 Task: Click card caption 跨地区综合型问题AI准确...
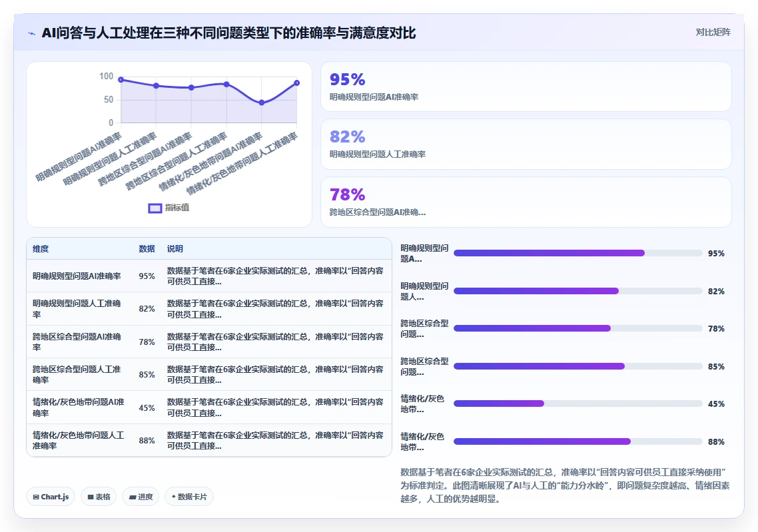tap(378, 212)
